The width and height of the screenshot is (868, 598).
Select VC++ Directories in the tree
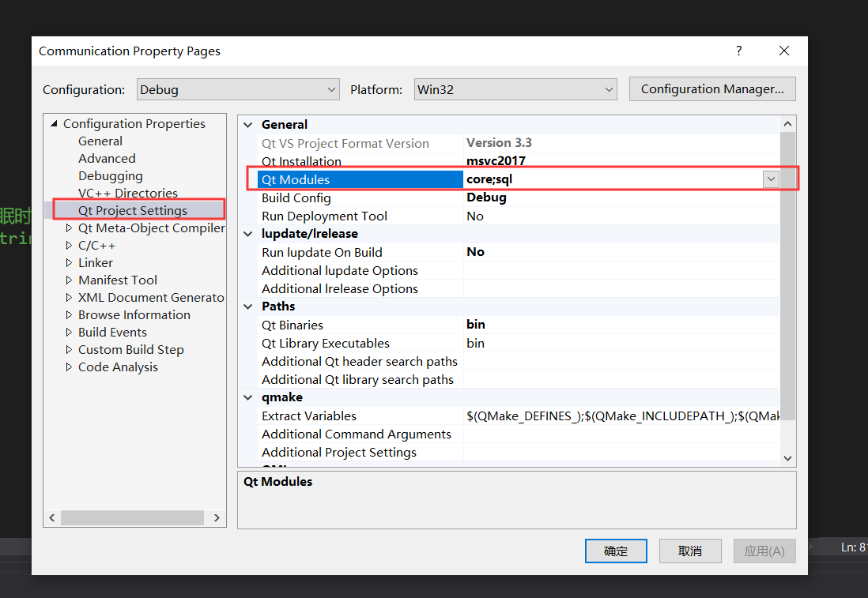point(128,193)
